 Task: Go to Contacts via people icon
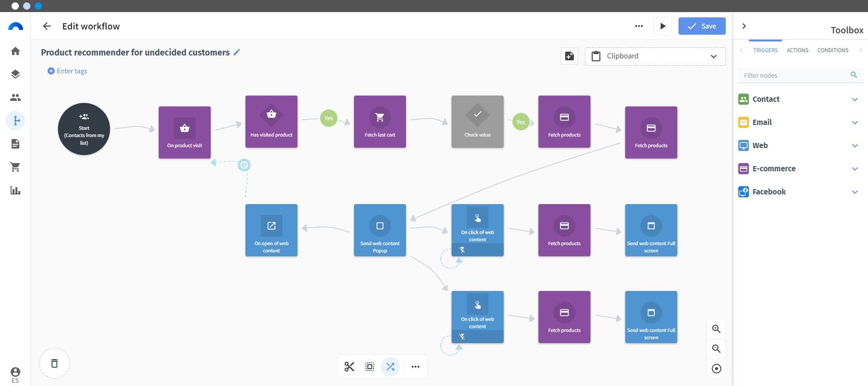point(15,97)
